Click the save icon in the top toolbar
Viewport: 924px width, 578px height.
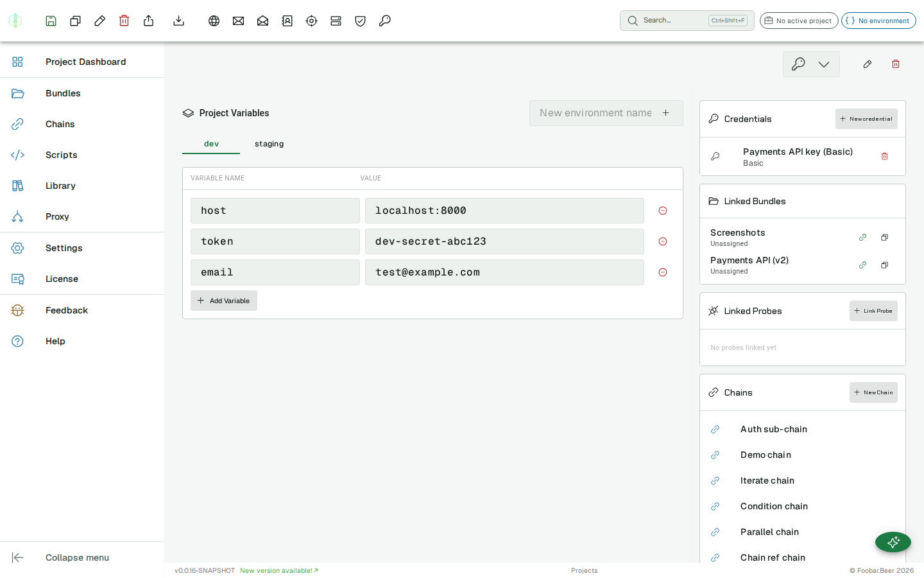click(x=51, y=21)
